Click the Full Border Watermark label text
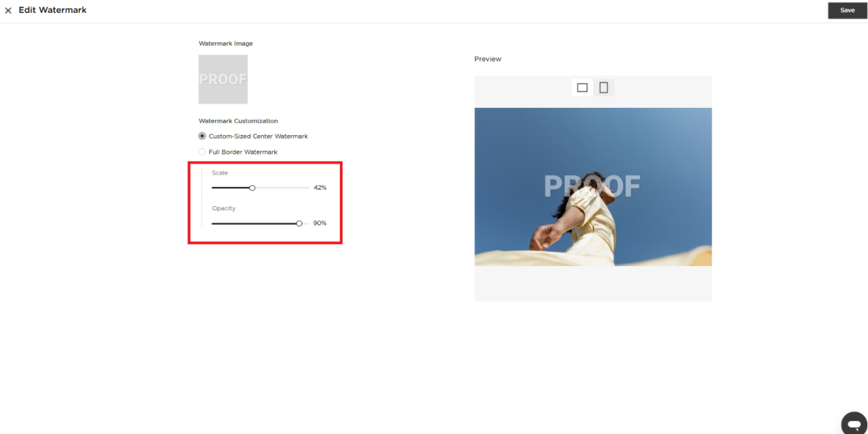This screenshot has height=434, width=868. (x=243, y=152)
